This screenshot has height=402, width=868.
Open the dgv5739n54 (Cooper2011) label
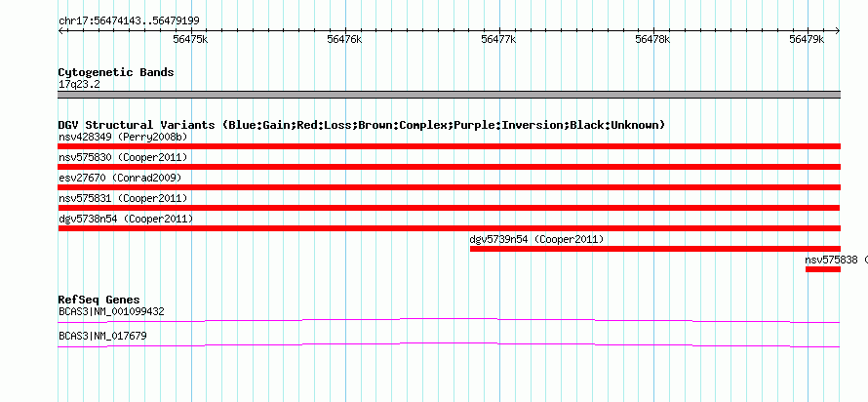(x=536, y=239)
